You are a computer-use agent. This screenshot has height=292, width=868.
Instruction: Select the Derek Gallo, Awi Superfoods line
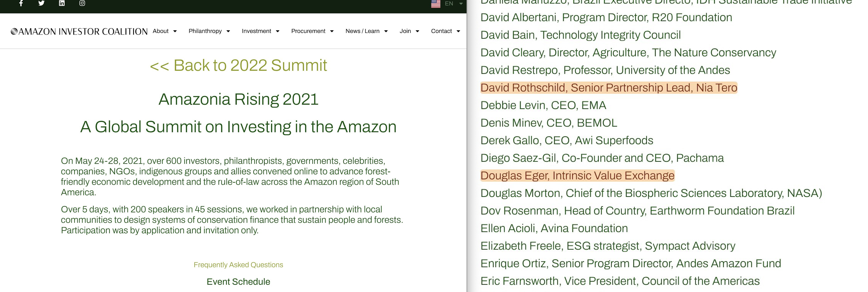567,140
